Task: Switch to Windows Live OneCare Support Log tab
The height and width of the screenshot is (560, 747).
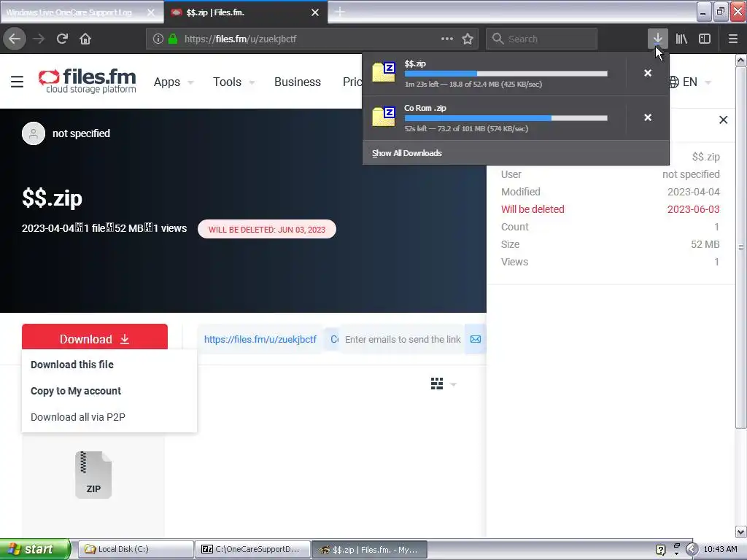Action: click(x=82, y=12)
